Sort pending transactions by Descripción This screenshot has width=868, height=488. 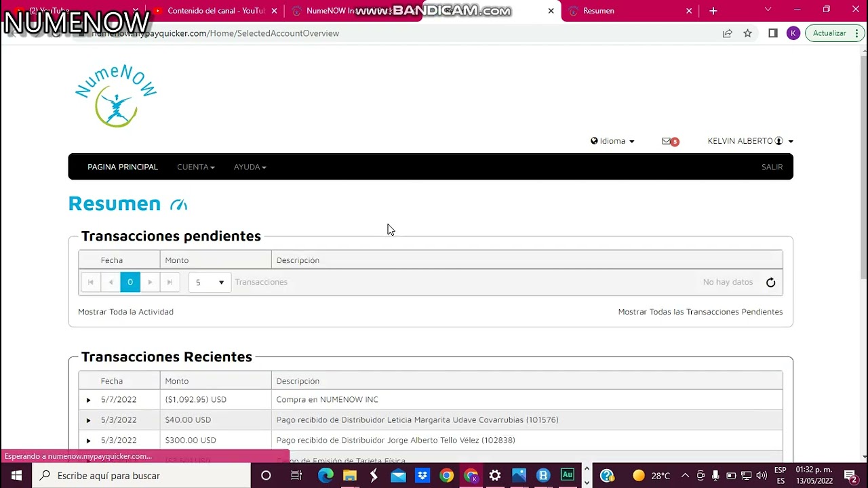coord(298,260)
